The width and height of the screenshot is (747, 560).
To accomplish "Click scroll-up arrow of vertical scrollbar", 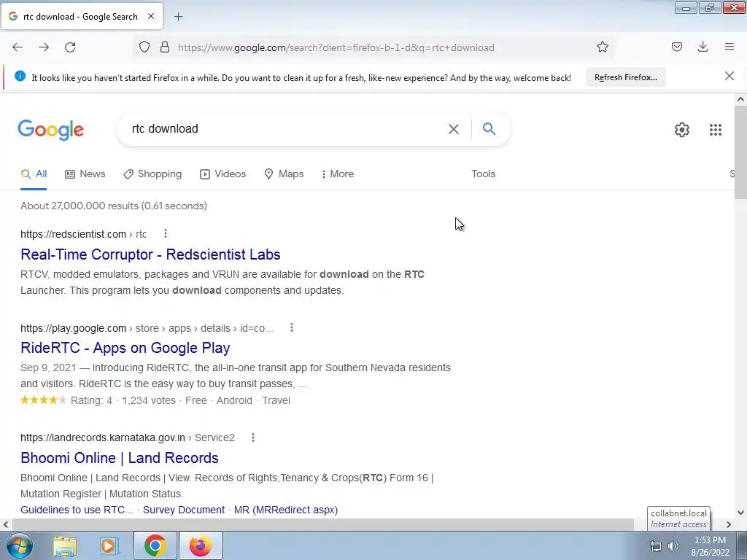I will [740, 99].
